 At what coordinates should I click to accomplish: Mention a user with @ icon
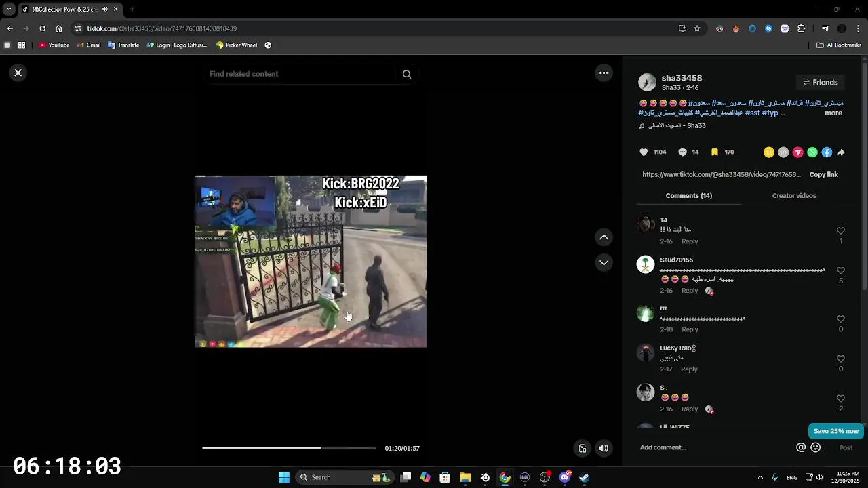(x=801, y=447)
